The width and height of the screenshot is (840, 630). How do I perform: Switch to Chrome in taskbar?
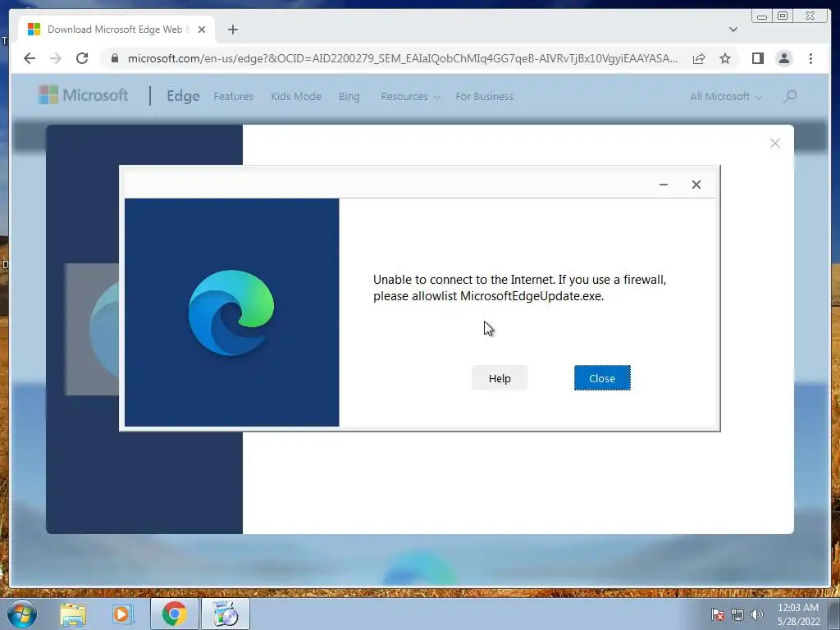click(174, 614)
